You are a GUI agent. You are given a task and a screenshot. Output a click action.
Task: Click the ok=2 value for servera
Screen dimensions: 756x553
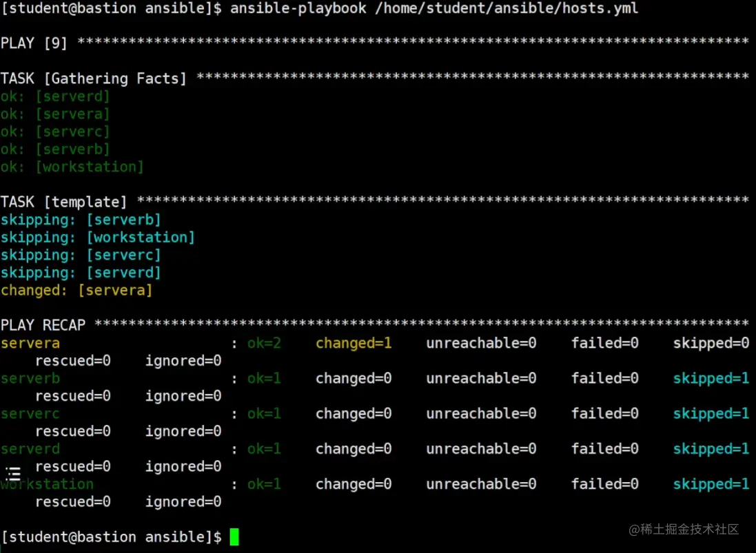(264, 343)
